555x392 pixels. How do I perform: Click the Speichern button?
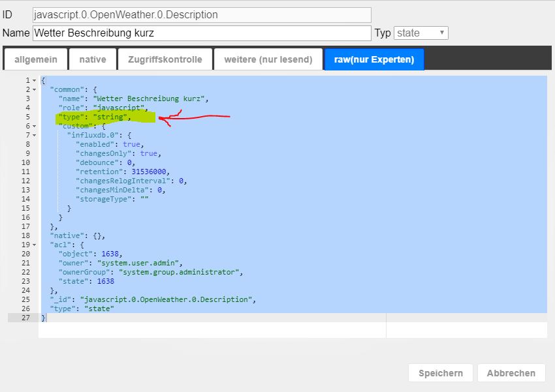(441, 373)
